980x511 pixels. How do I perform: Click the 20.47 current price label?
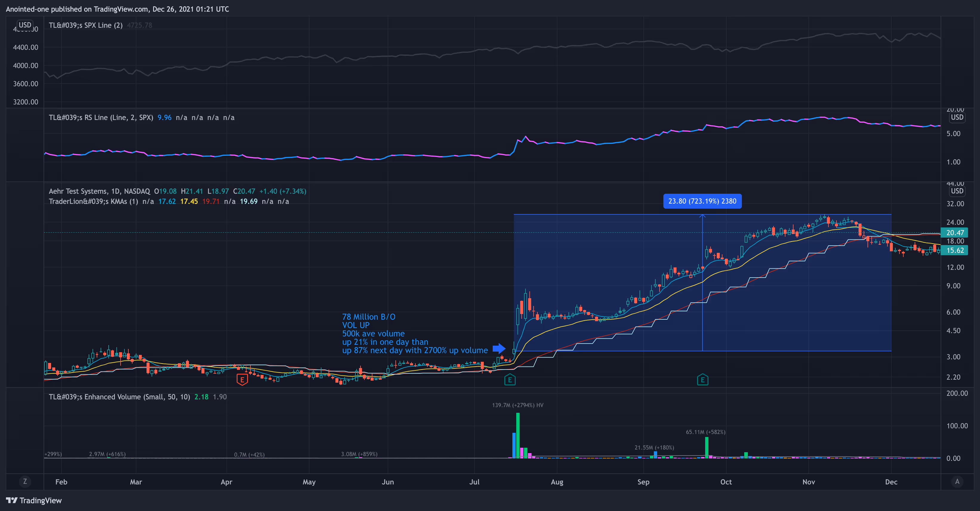955,233
